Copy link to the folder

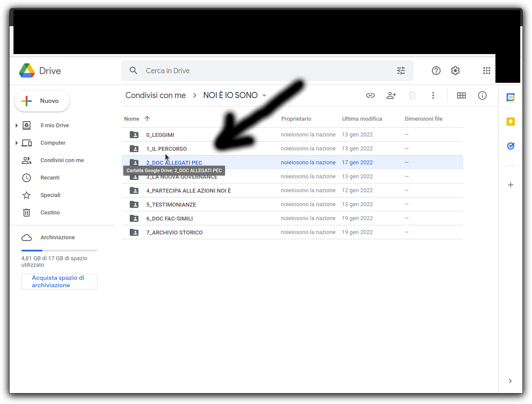(370, 95)
